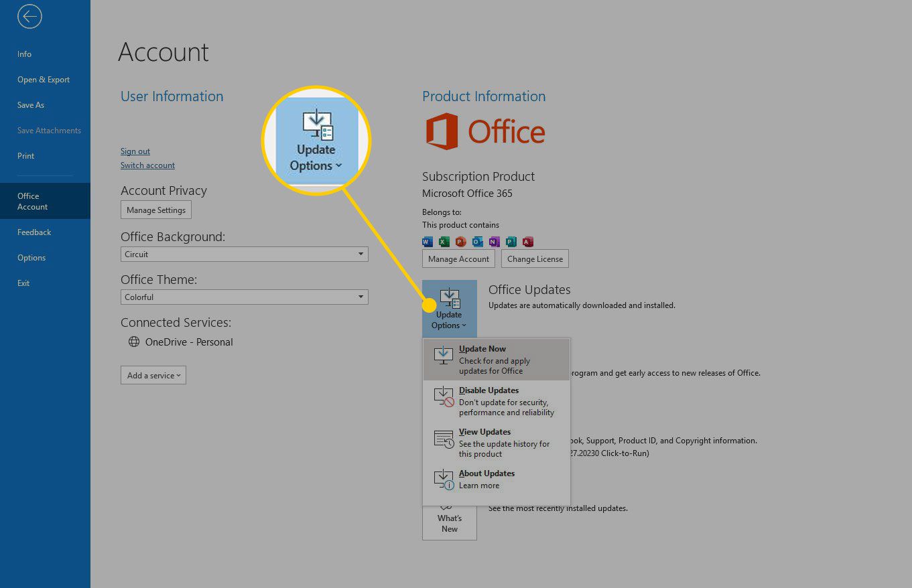
Task: Click the Connected Services heading
Action: click(176, 323)
